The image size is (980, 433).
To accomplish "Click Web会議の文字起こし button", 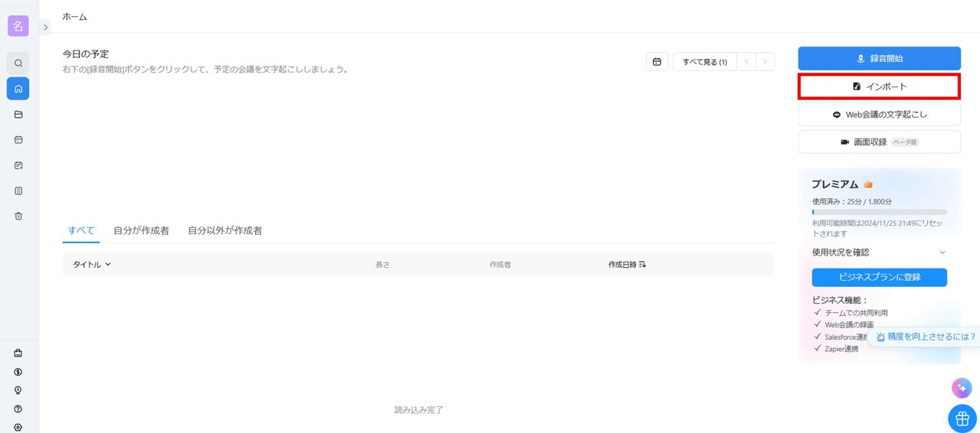I will pos(879,114).
